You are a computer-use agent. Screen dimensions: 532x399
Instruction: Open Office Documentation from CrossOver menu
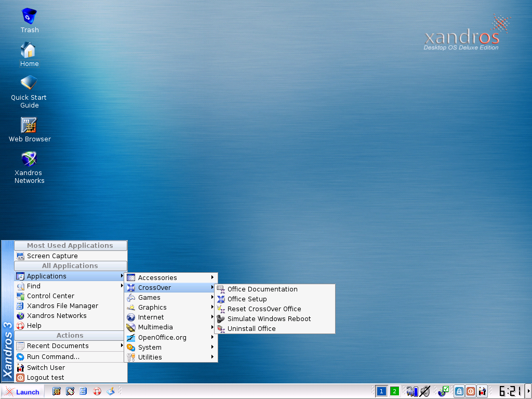(275, 289)
